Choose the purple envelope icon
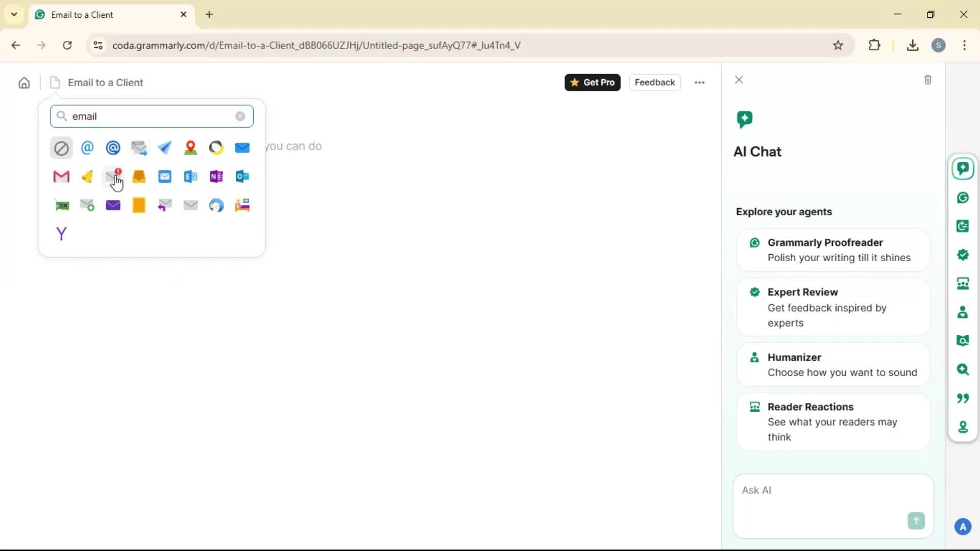Viewport: 980px width, 551px height. [x=113, y=205]
